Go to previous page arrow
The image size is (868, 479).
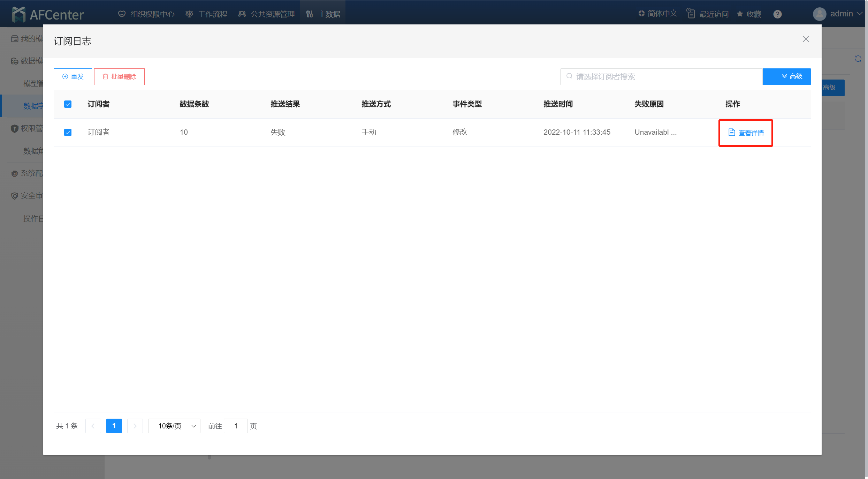tap(93, 426)
